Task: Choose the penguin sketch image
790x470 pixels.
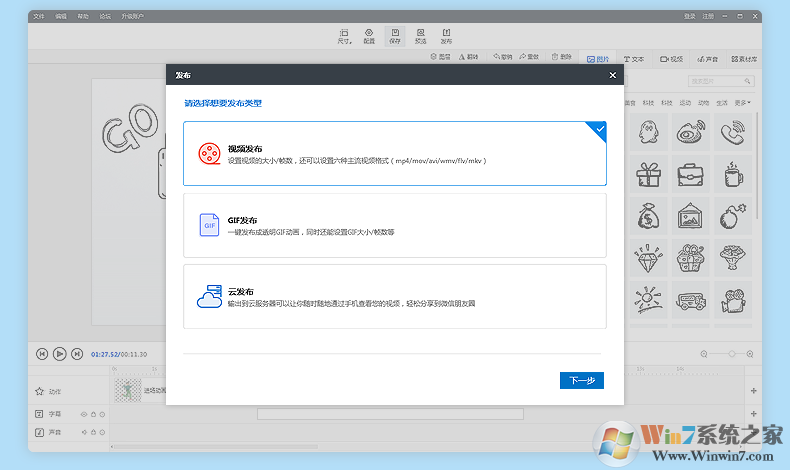Action: pyautogui.click(x=648, y=132)
